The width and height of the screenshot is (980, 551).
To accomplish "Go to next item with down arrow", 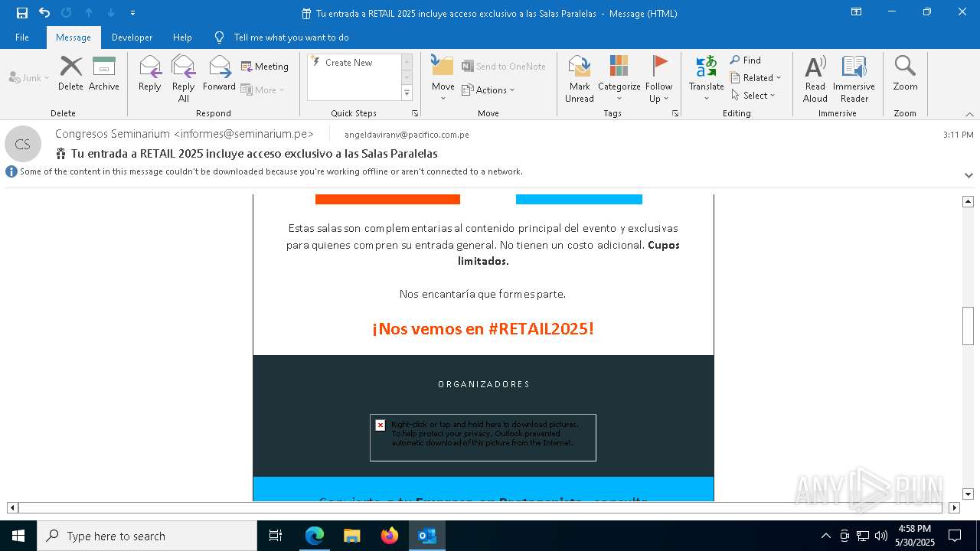I will point(111,13).
